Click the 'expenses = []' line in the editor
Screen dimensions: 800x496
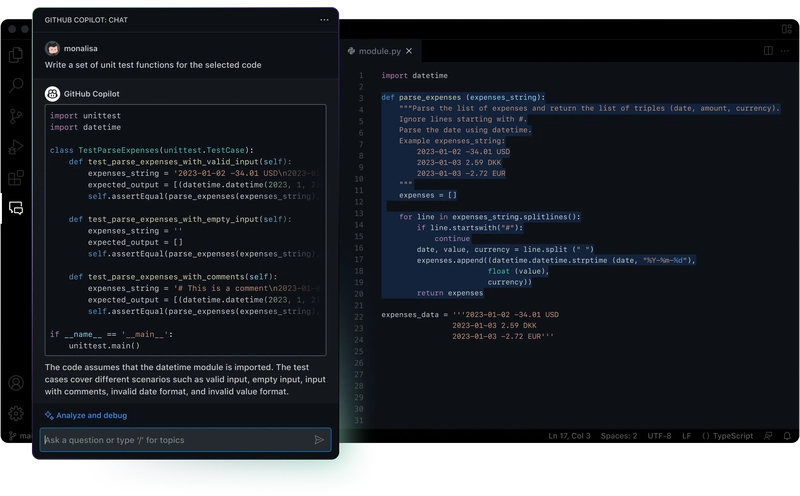(428, 195)
